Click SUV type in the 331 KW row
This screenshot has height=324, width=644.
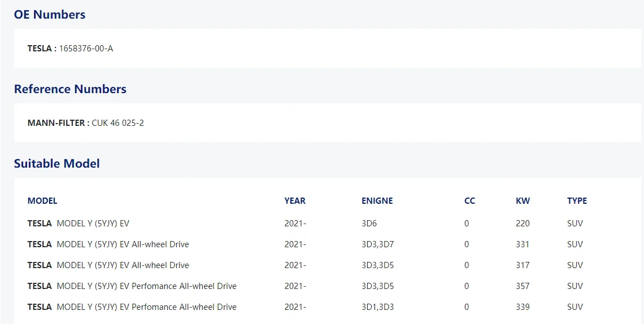[575, 244]
